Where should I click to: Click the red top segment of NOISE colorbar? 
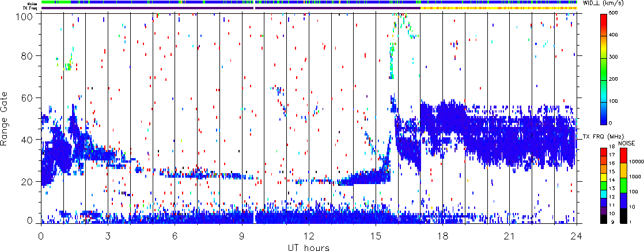[623, 155]
